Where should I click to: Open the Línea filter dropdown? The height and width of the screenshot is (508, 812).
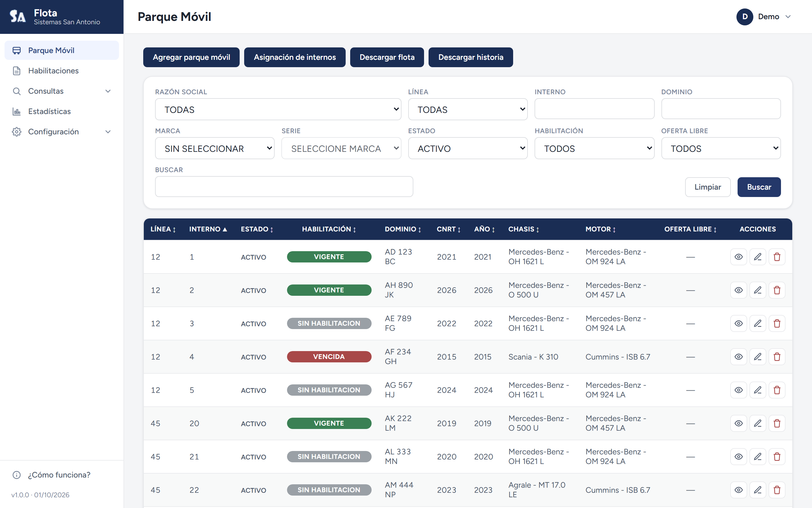(467, 109)
